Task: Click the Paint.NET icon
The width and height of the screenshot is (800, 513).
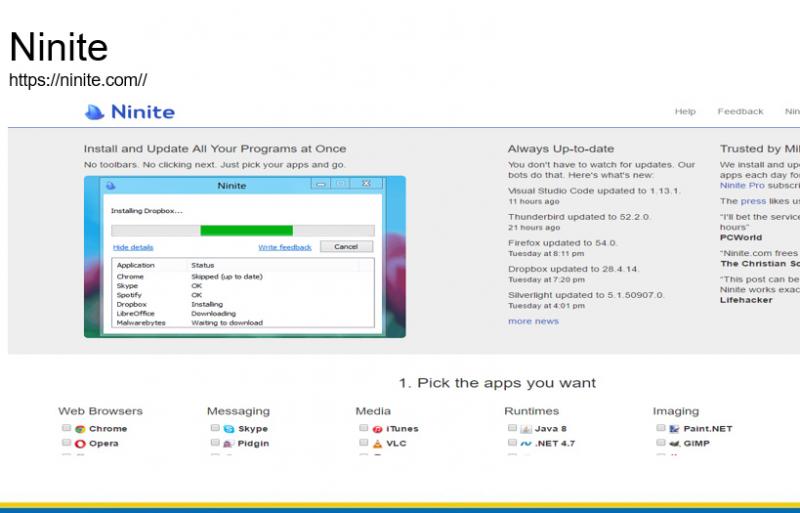Action: (674, 429)
